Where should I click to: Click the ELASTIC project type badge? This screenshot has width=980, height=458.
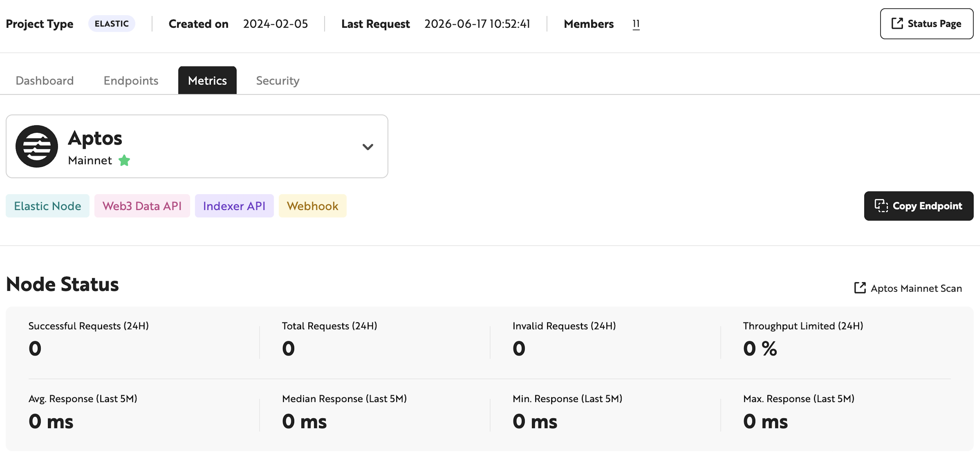pyautogui.click(x=112, y=24)
